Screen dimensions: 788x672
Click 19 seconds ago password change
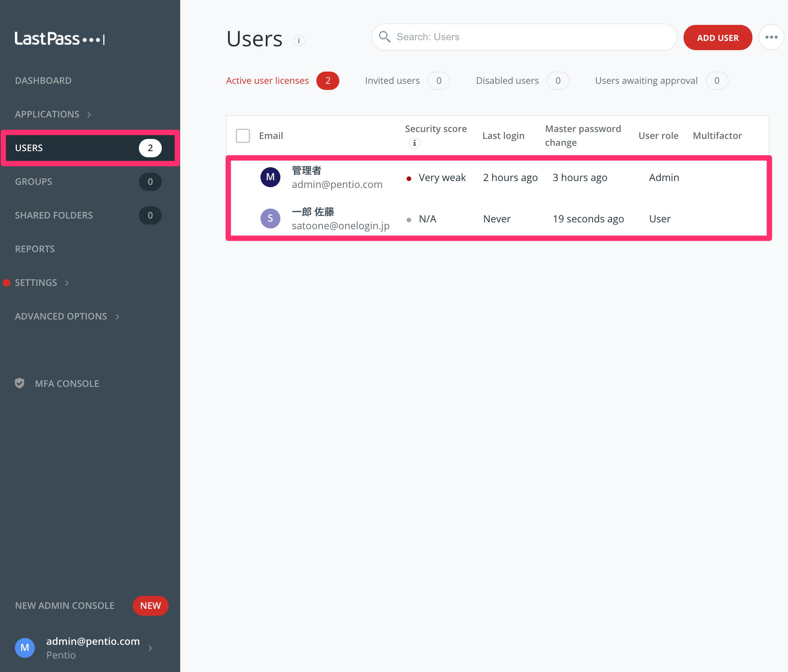pos(588,219)
